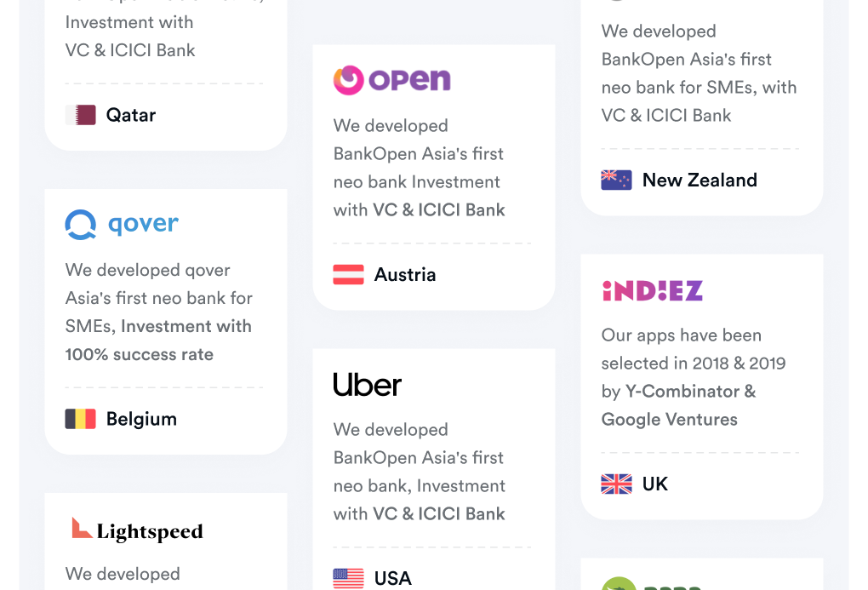Image resolution: width=868 pixels, height=590 pixels.
Task: Select the UK flag icon
Action: 617,484
